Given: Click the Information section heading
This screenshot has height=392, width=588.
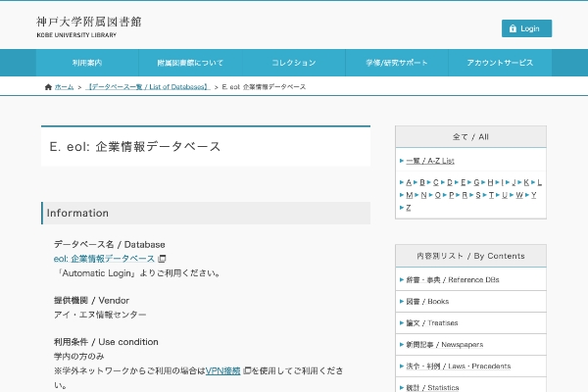Looking at the screenshot, I should pyautogui.click(x=206, y=213).
